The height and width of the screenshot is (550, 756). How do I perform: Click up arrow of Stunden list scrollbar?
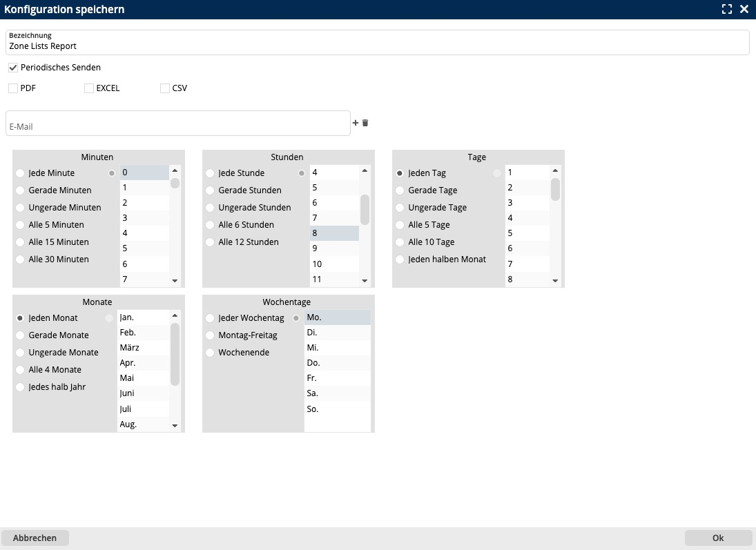(365, 170)
